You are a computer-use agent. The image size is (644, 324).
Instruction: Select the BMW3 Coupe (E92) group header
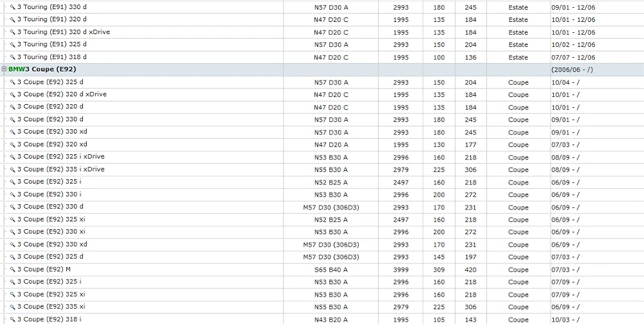pos(42,69)
